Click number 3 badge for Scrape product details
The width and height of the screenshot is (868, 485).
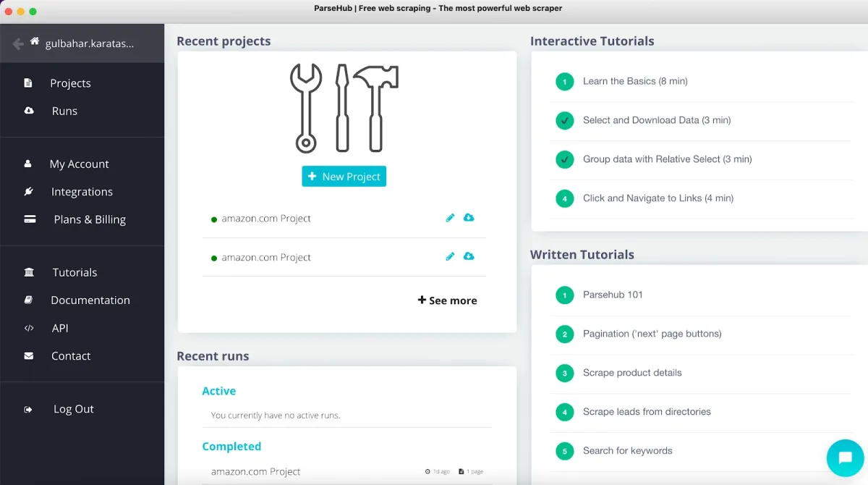pyautogui.click(x=565, y=374)
